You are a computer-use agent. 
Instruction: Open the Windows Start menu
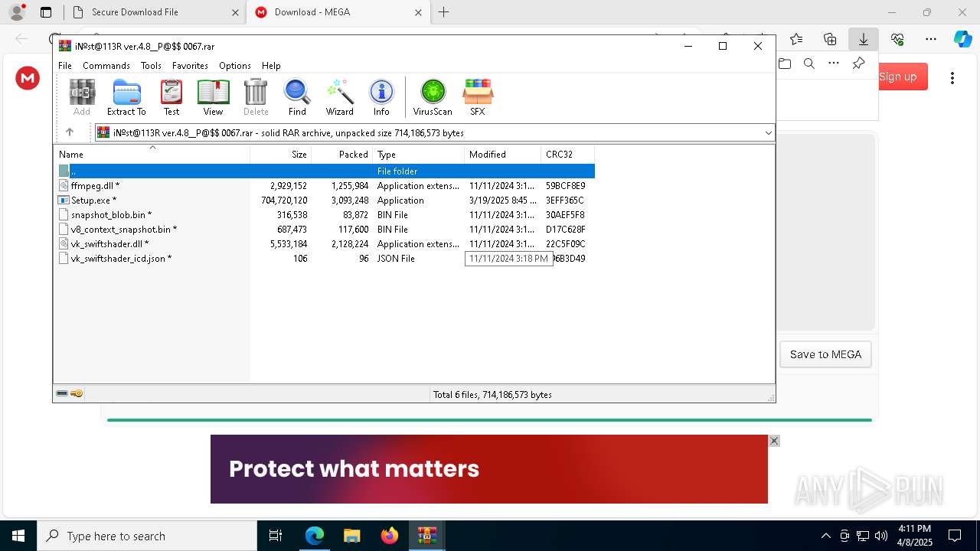pos(18,536)
